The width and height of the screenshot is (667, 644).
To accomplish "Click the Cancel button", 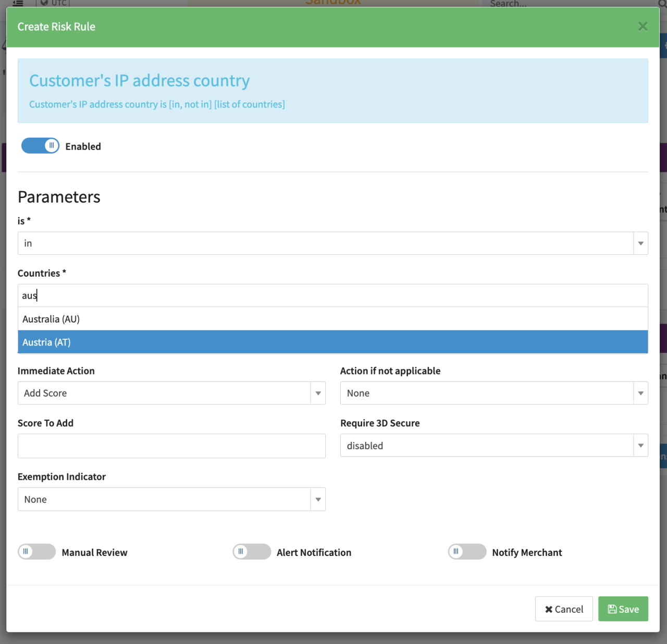I will point(564,609).
